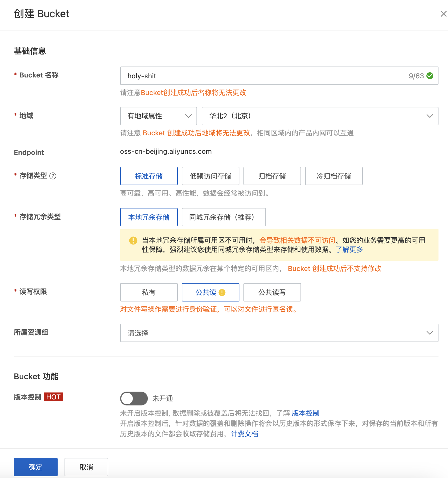Click the yellow warning icon in redundancy notice
Viewport: 448px width, 478px height.
133,240
